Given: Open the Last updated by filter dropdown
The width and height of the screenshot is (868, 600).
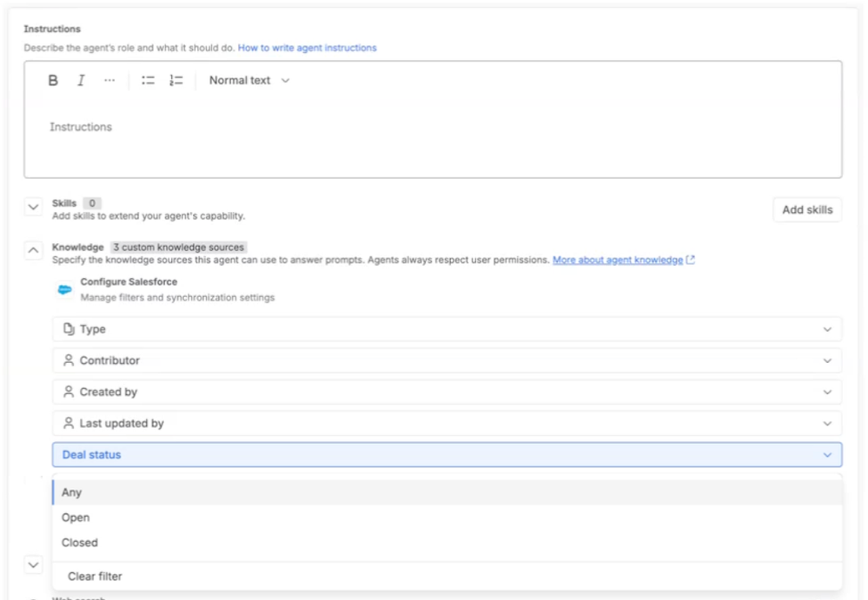Looking at the screenshot, I should click(447, 424).
